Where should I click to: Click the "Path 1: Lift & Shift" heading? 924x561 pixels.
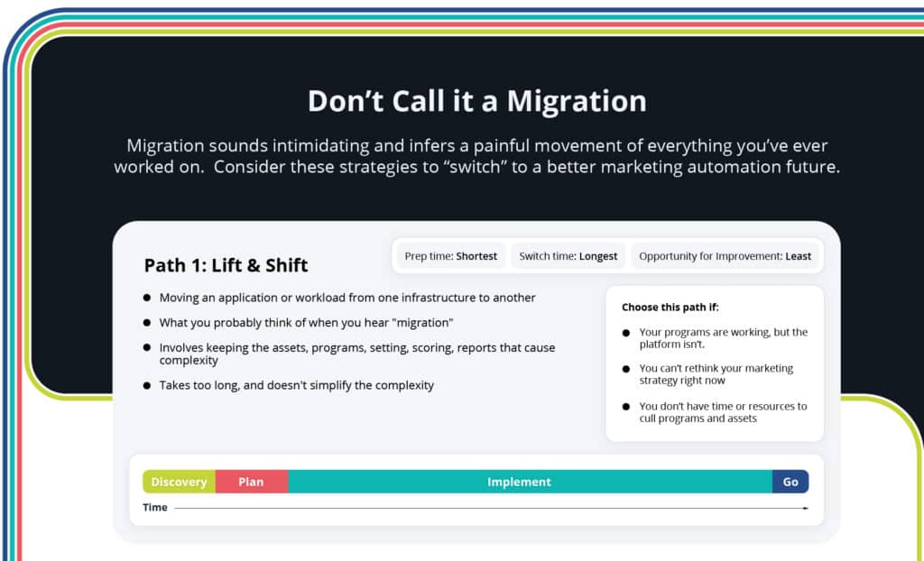pos(226,265)
